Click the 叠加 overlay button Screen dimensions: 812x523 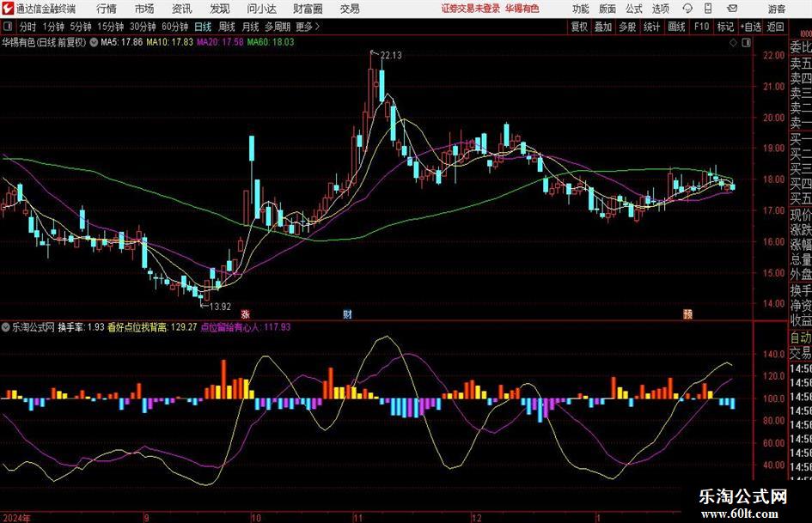point(603,27)
